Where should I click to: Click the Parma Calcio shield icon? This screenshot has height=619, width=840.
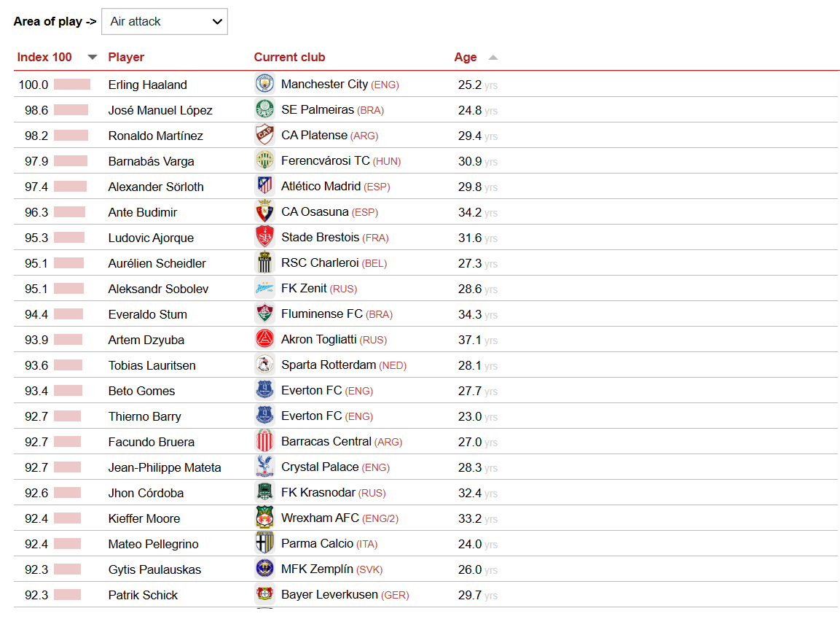[x=264, y=543]
